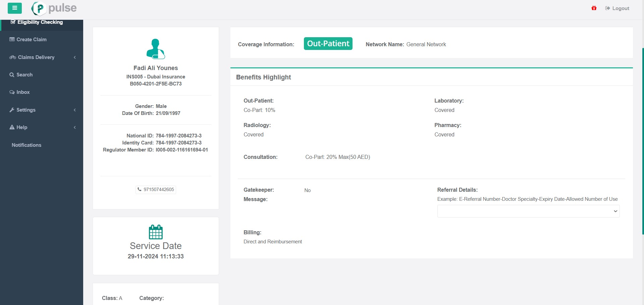Click the phone icon beside 971507442605

pos(140,189)
